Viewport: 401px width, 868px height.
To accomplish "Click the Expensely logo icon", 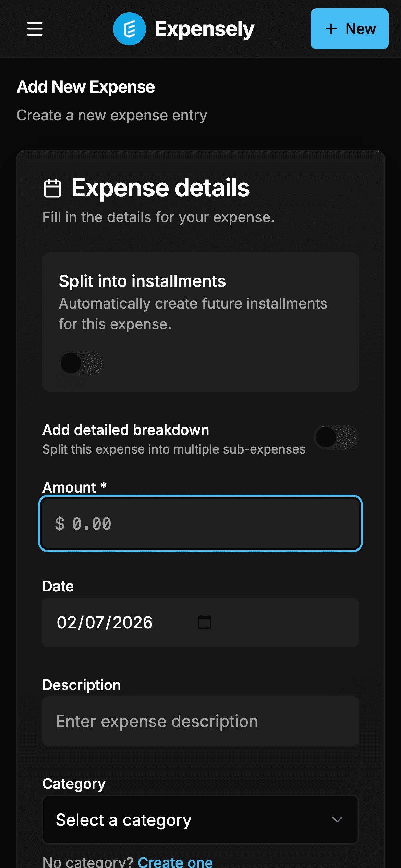I will (130, 29).
